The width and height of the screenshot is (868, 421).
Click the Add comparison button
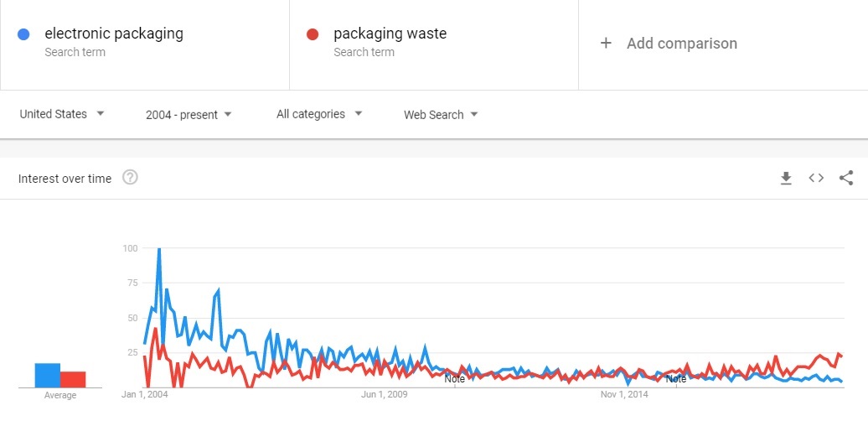pyautogui.click(x=681, y=44)
